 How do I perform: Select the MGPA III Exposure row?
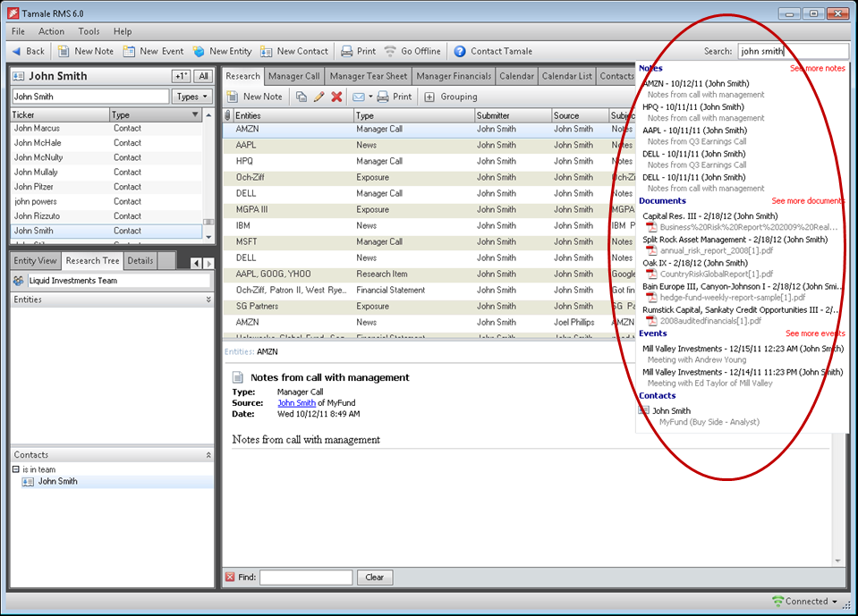tap(429, 209)
